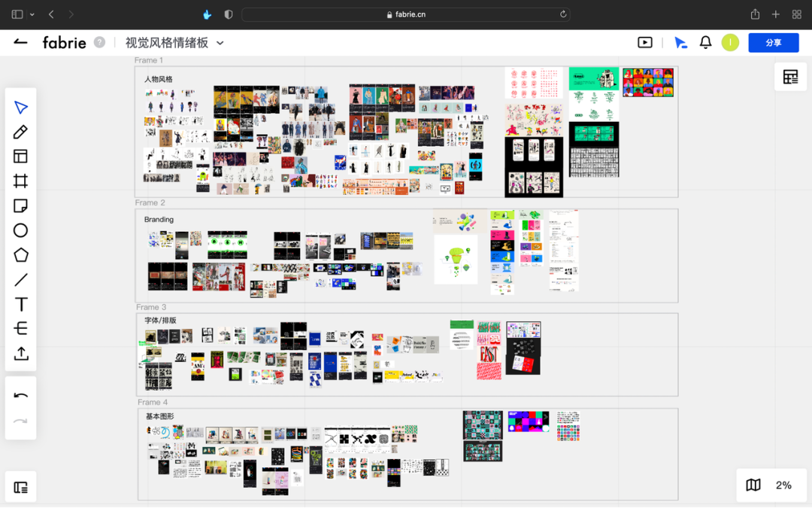The height and width of the screenshot is (508, 812).
Task: Select the line tool
Action: pyautogui.click(x=21, y=279)
